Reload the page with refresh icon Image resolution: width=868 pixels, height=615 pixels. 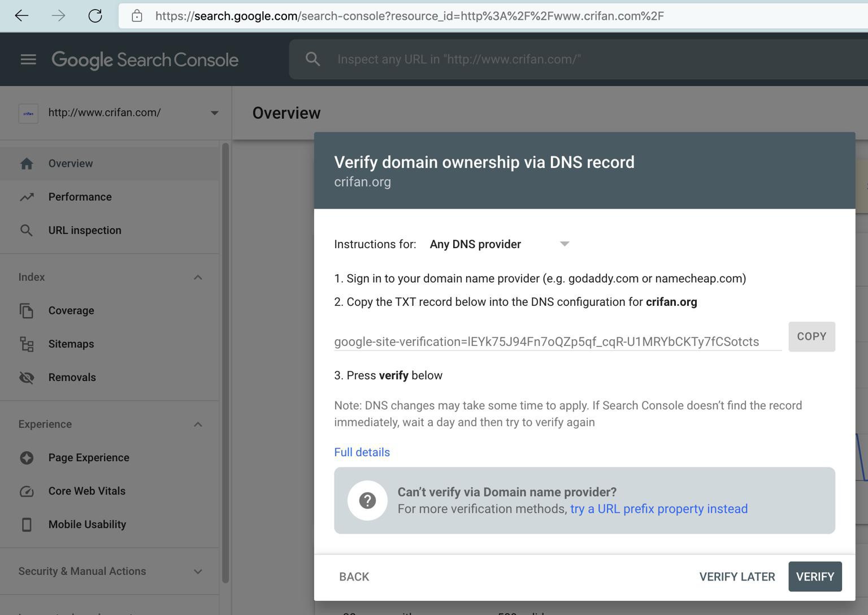(95, 16)
